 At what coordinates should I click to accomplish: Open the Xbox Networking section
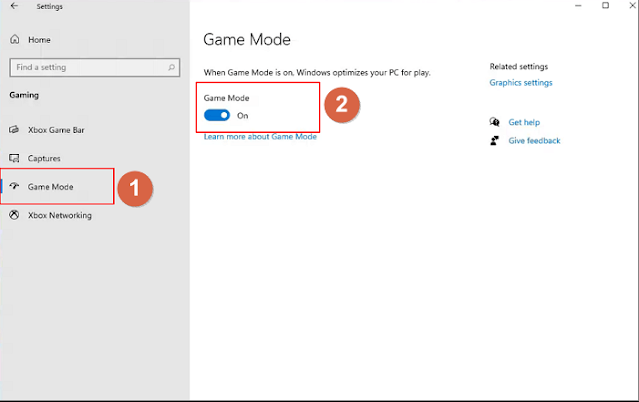tap(59, 215)
